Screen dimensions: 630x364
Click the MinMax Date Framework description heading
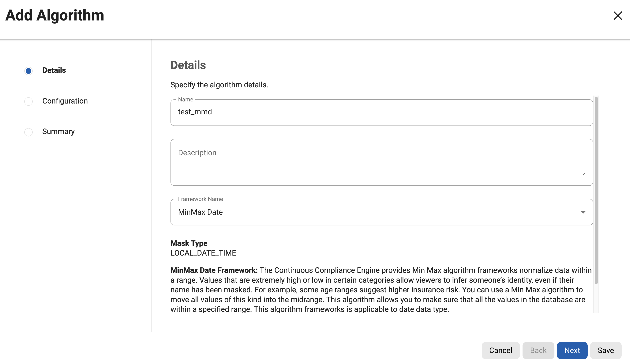[214, 270]
